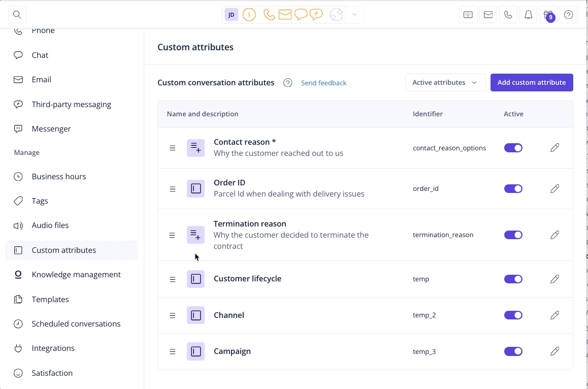Image resolution: width=588 pixels, height=389 pixels.
Task: Click the Contact reason list-type icon
Action: tap(196, 148)
